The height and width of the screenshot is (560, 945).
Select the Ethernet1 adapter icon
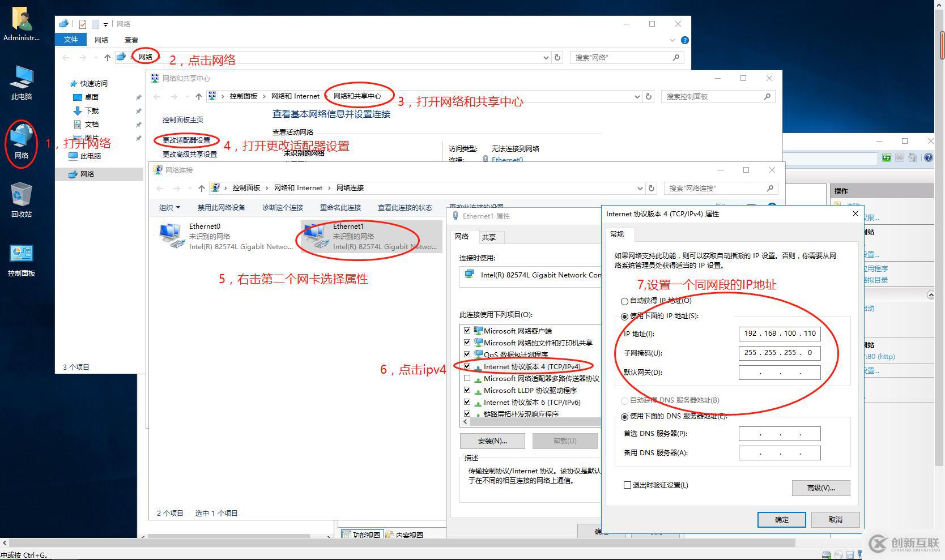pyautogui.click(x=316, y=236)
